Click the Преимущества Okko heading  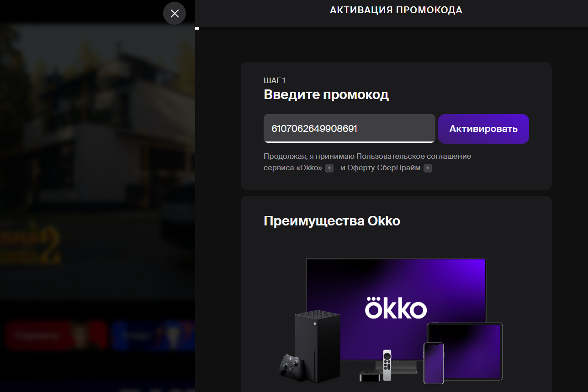332,221
